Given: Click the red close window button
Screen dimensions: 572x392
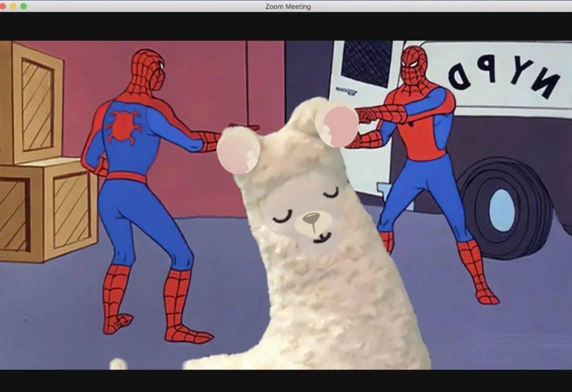Looking at the screenshot, I should pyautogui.click(x=2, y=6).
